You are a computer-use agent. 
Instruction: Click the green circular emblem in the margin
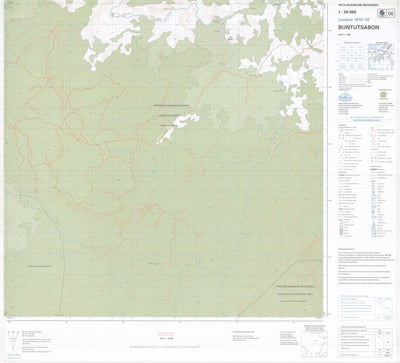point(383,95)
